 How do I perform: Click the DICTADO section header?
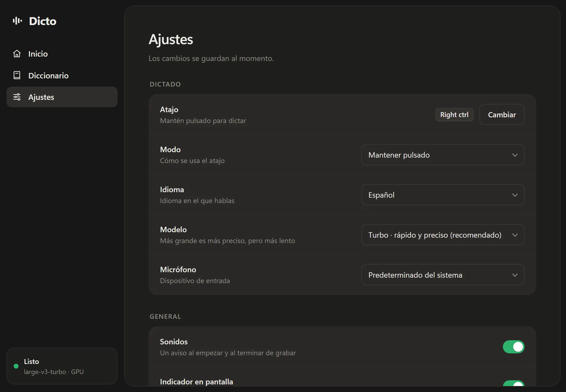tap(165, 84)
